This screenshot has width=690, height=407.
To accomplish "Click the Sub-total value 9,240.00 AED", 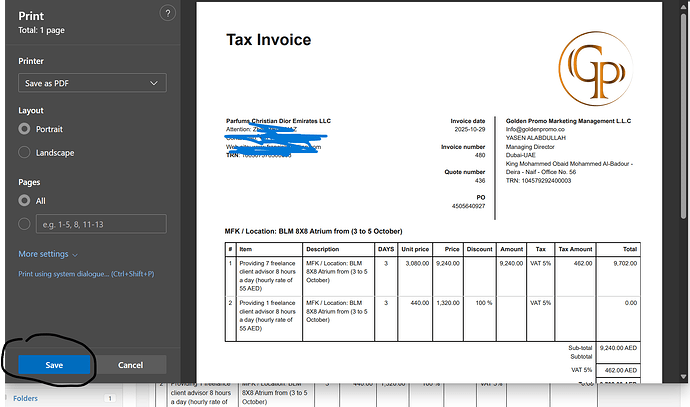I will (618, 348).
